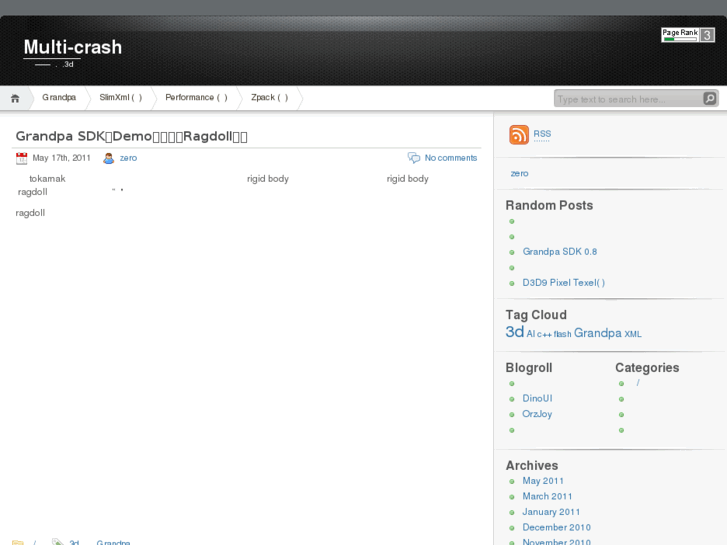This screenshot has height=545, width=727.
Task: Open the May 2011 archive
Action: coord(543,481)
